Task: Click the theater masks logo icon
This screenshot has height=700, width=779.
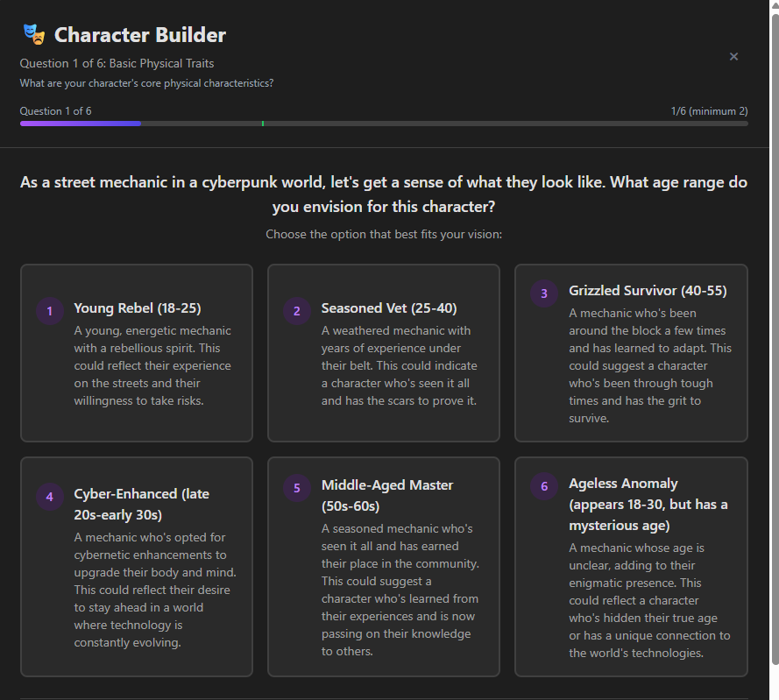Action: coord(34,35)
